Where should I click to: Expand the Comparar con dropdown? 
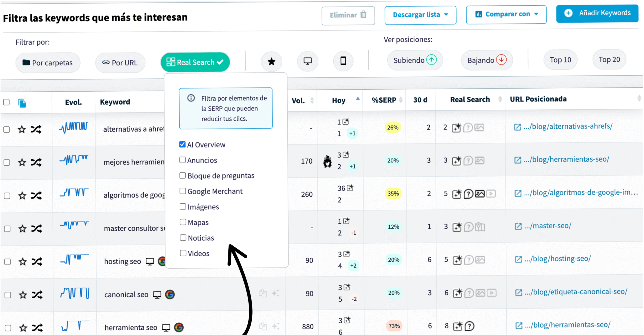[x=506, y=14]
